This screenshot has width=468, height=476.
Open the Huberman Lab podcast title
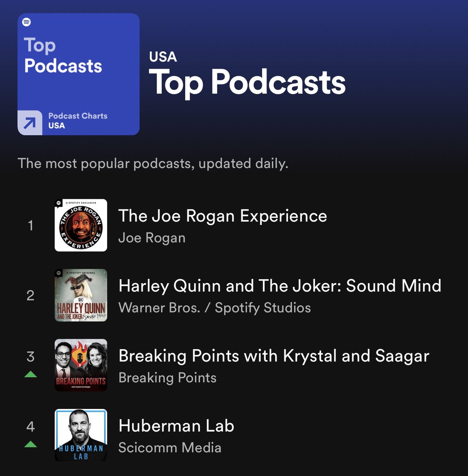(176, 426)
